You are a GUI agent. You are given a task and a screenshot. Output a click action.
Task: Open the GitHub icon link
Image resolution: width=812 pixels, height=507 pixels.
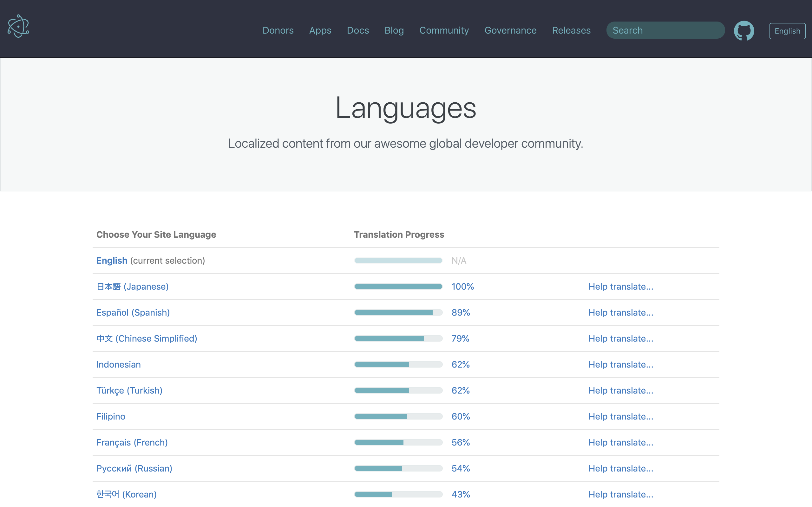tap(744, 30)
